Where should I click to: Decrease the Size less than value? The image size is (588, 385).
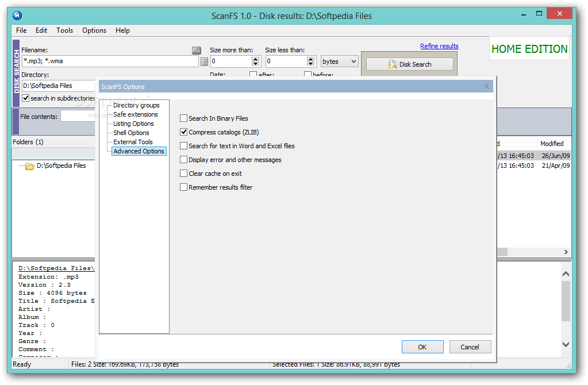click(x=310, y=64)
